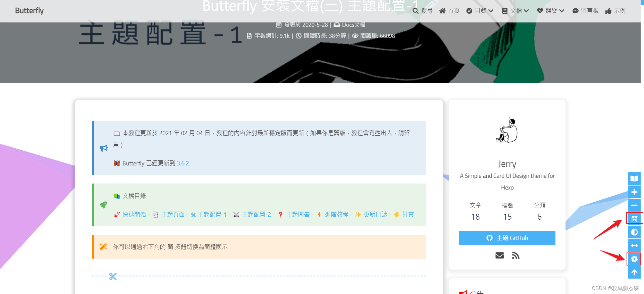The image size is (644, 294).
Task: Expand the 娛樂 dropdown menu
Action: pos(551,11)
